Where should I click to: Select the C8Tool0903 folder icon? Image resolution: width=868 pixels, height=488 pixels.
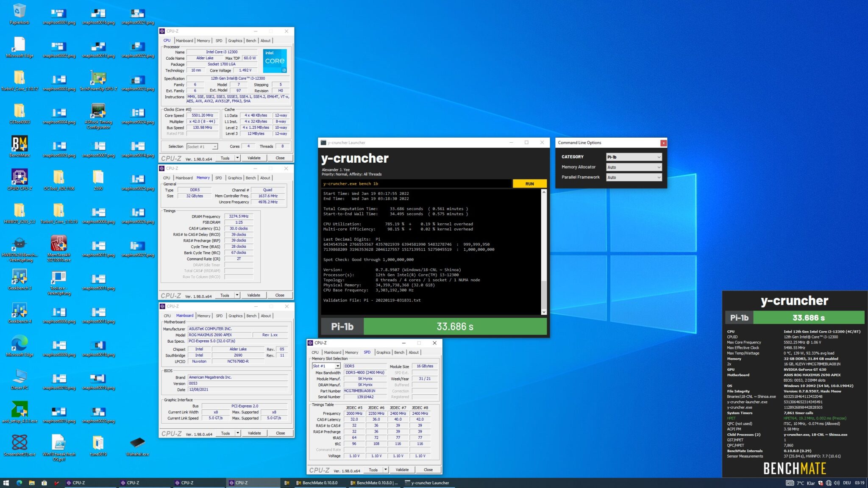click(x=19, y=114)
